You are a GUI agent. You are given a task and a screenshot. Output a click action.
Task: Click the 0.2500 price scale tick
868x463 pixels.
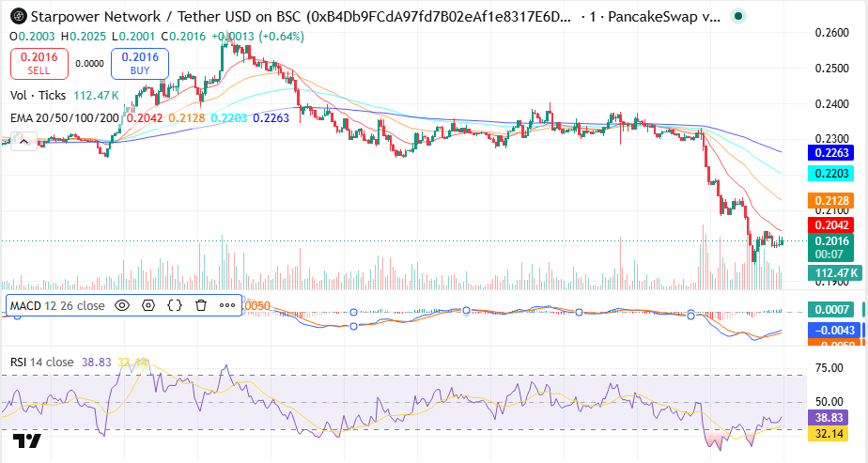pyautogui.click(x=831, y=69)
